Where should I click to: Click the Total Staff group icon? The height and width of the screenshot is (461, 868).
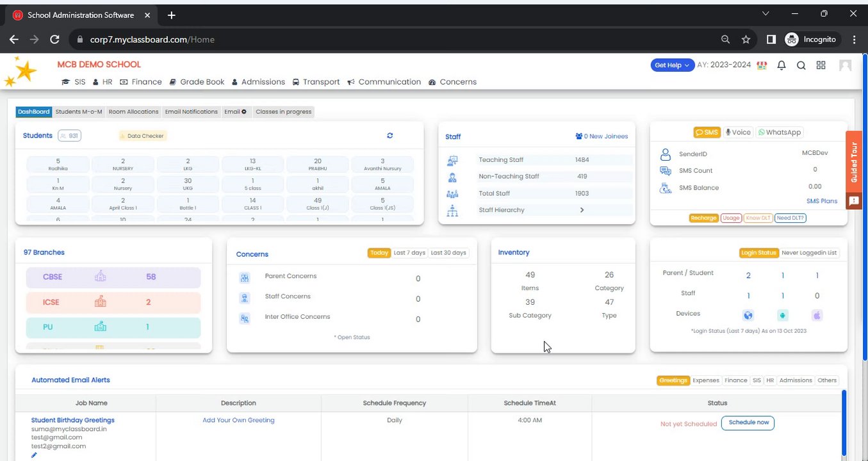453,194
